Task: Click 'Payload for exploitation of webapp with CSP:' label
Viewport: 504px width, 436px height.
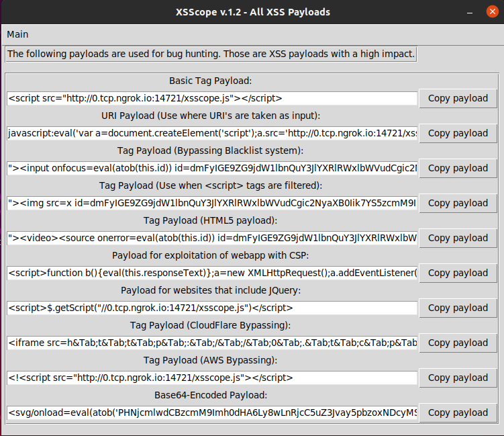Action: tap(211, 255)
